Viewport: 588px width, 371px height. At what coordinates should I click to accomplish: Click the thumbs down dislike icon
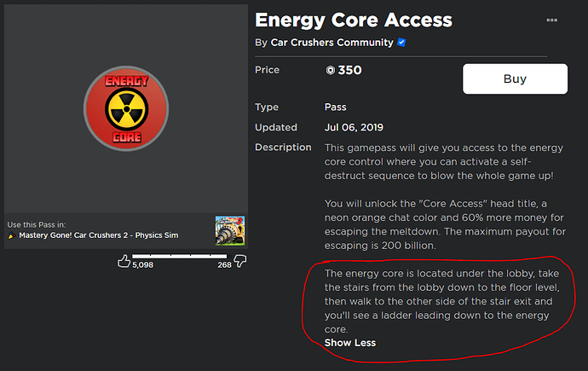pyautogui.click(x=239, y=258)
